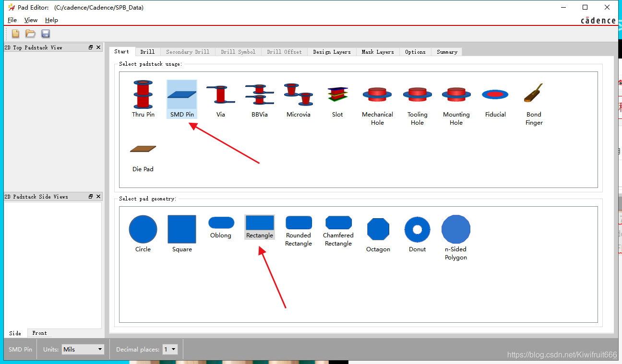The image size is (622, 364).
Task: Expand the Decimal places dropdown
Action: click(170, 349)
